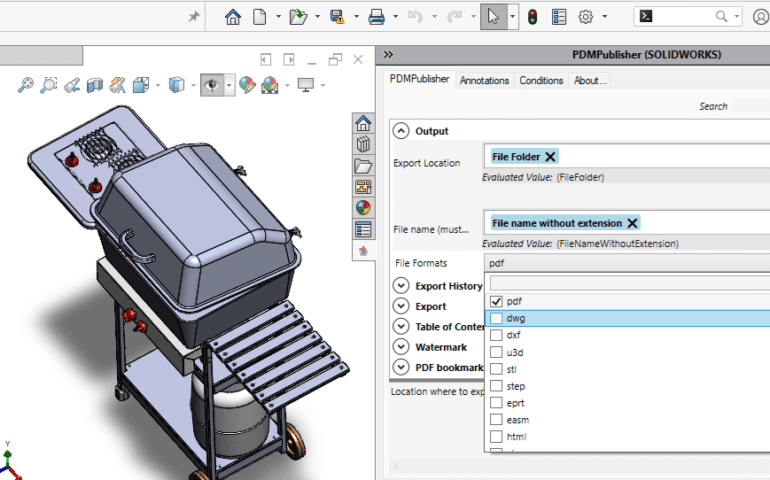Open Appearances and Scenes tab
Viewport: 770px width, 480px height.
363,208
